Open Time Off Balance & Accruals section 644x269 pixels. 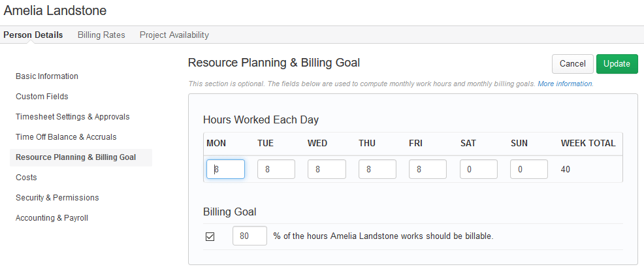(x=66, y=136)
